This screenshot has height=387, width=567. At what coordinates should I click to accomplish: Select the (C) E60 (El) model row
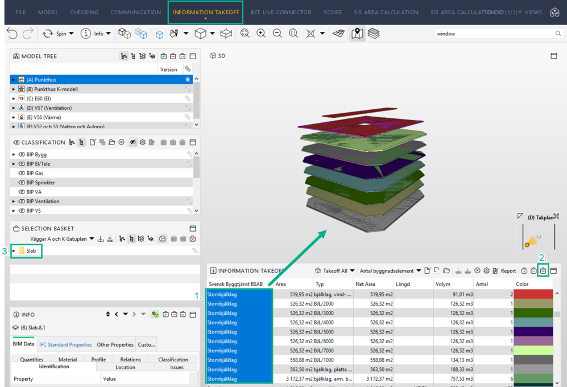[101, 98]
